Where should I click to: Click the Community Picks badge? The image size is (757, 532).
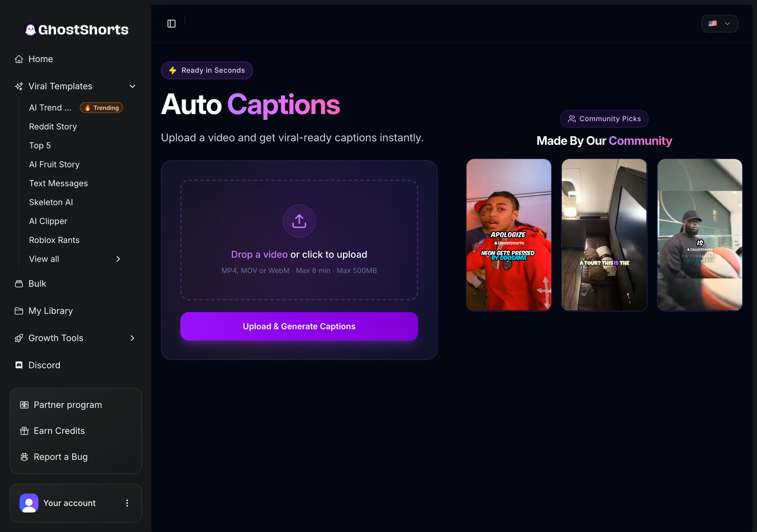pyautogui.click(x=604, y=119)
